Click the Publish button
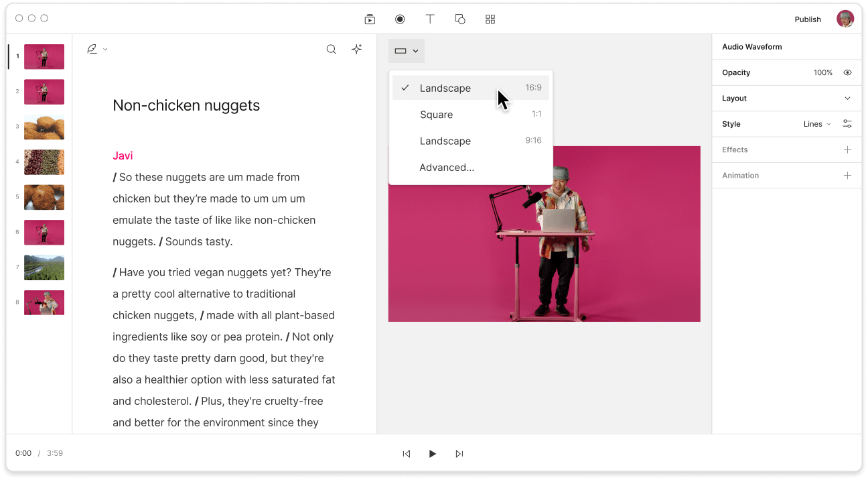This screenshot has height=480, width=868. pos(808,19)
